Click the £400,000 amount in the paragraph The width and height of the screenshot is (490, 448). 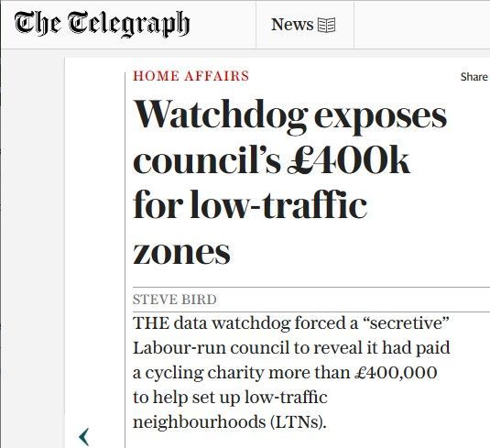396,373
